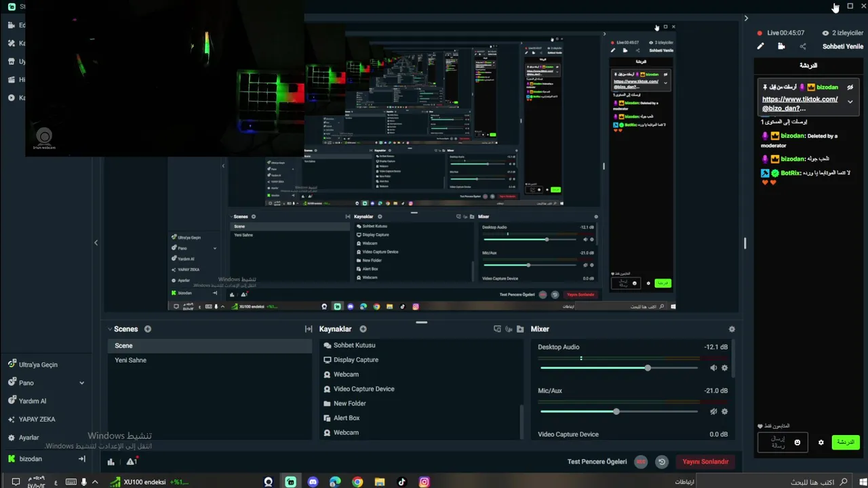The width and height of the screenshot is (868, 488).
Task: Click the camera icon under Live timer
Action: click(x=781, y=46)
